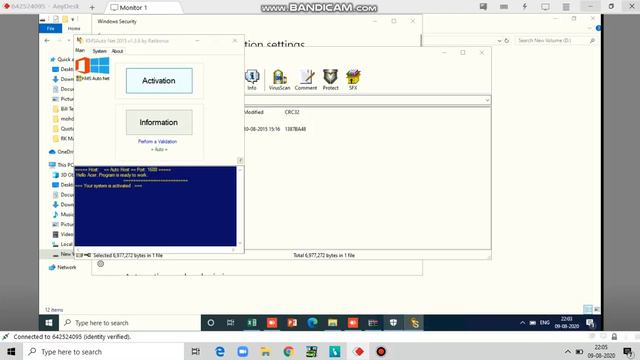Switch to large icons view in File Explorer
The height and width of the screenshot is (360, 640).
(597, 309)
